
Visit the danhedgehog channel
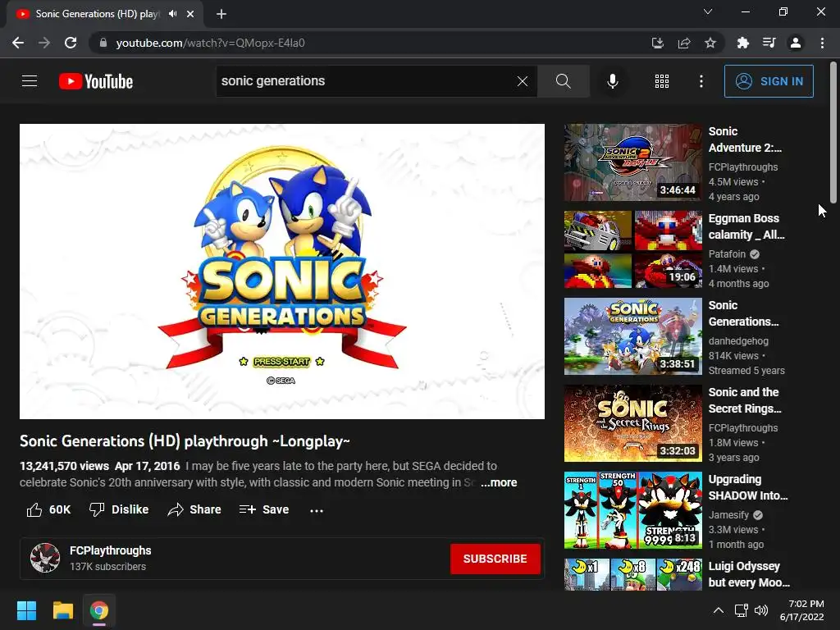738,340
